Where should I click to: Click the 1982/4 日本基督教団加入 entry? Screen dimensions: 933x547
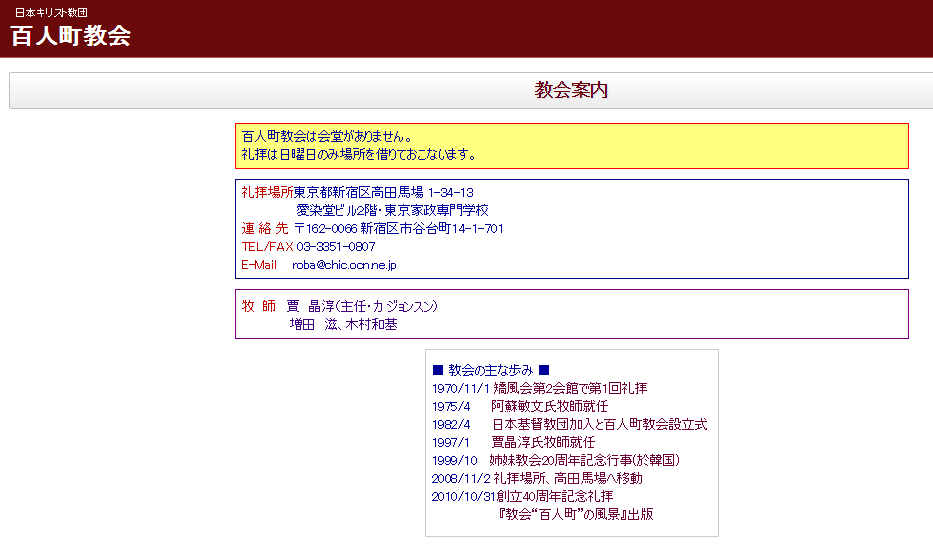pos(570,424)
